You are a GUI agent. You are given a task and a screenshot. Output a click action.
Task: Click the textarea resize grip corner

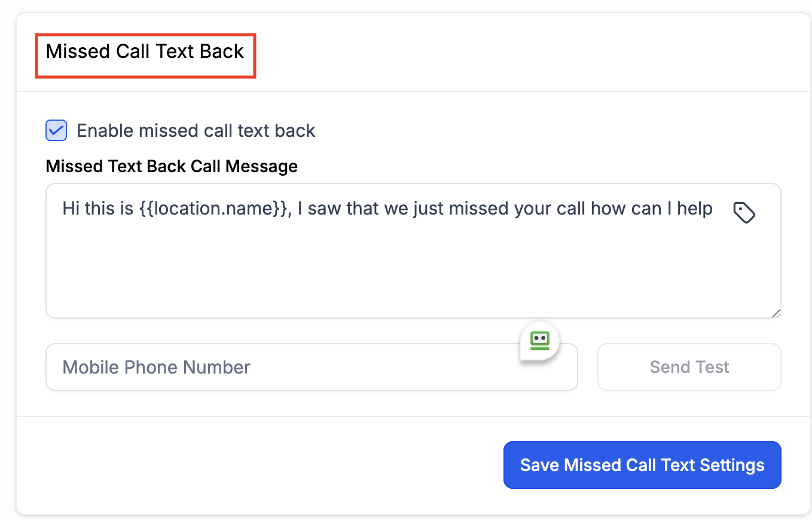pyautogui.click(x=776, y=313)
